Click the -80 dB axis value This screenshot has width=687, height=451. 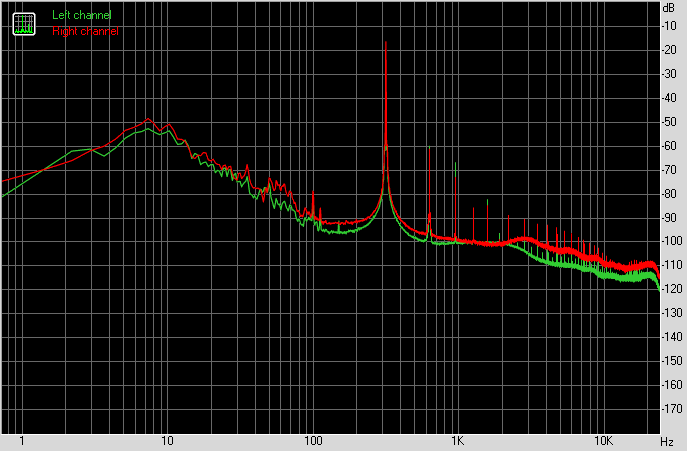(669, 193)
